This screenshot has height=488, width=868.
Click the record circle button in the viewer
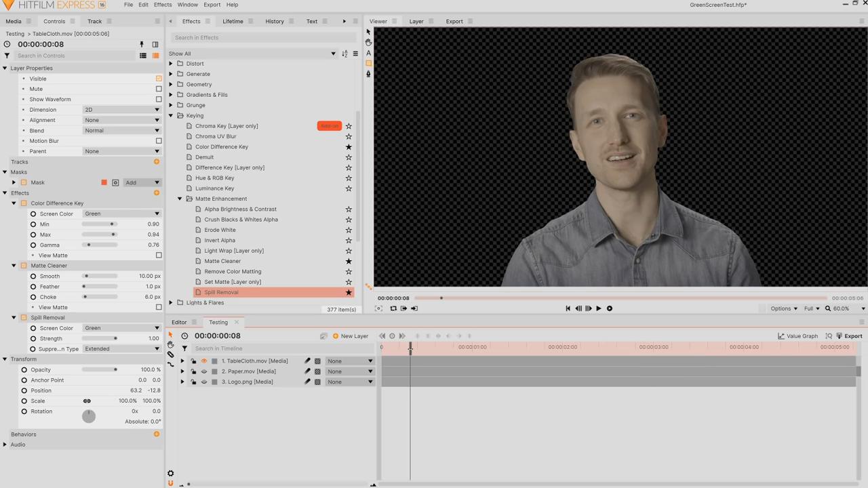(x=610, y=308)
